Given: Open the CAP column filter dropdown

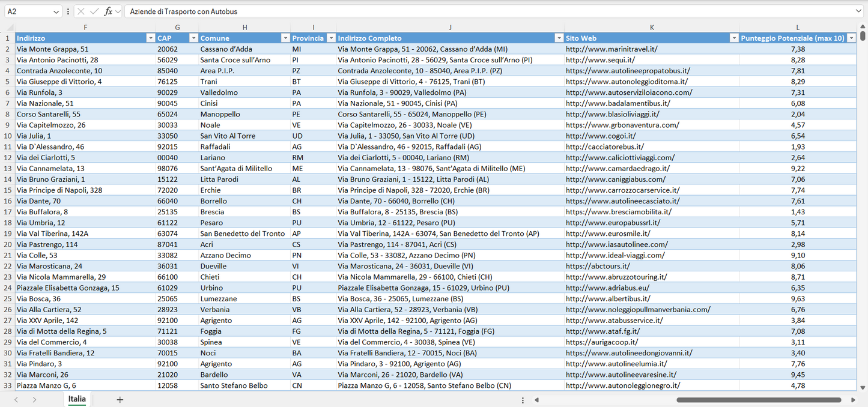Looking at the screenshot, I should [193, 38].
